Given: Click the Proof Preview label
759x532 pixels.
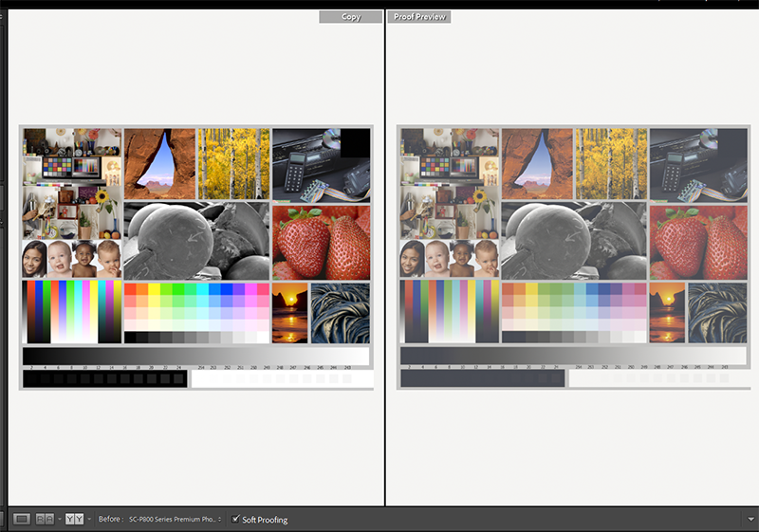Looking at the screenshot, I should tap(418, 17).
